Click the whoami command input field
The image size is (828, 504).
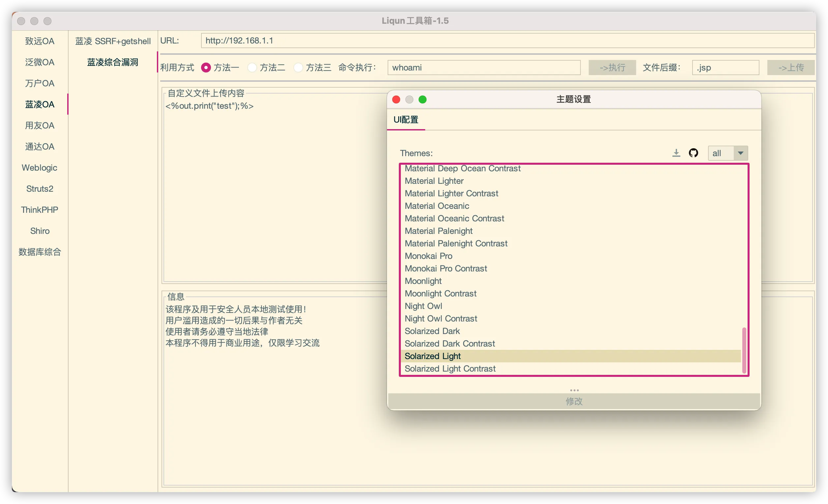[484, 68]
